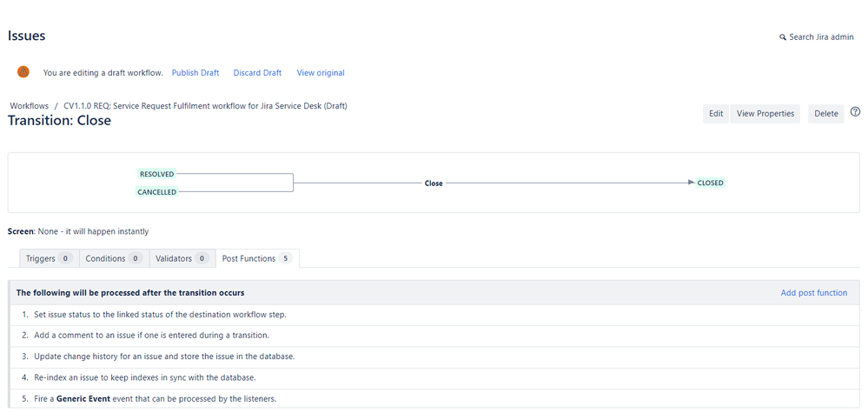This screenshot has width=868, height=413.
Task: Discard the draft workflow
Action: (x=257, y=72)
